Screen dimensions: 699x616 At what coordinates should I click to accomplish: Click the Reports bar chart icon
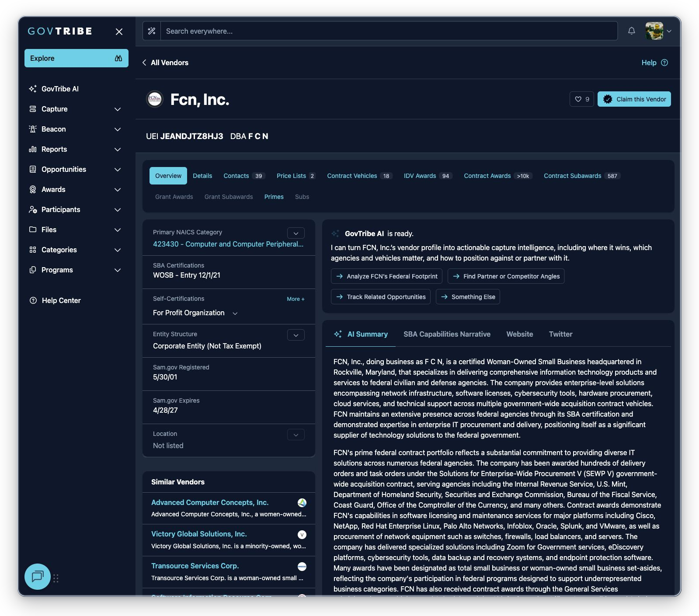(33, 149)
